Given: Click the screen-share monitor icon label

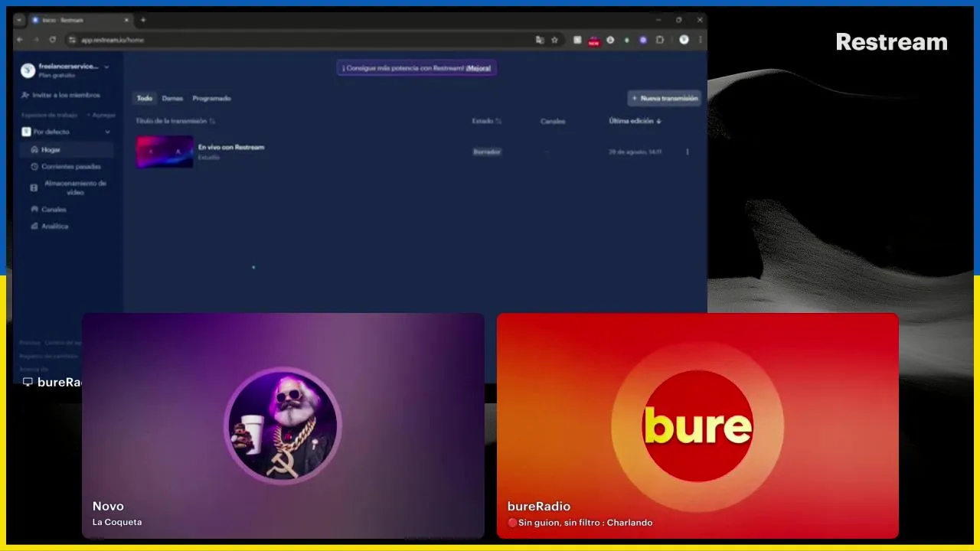Looking at the screenshot, I should [x=28, y=382].
